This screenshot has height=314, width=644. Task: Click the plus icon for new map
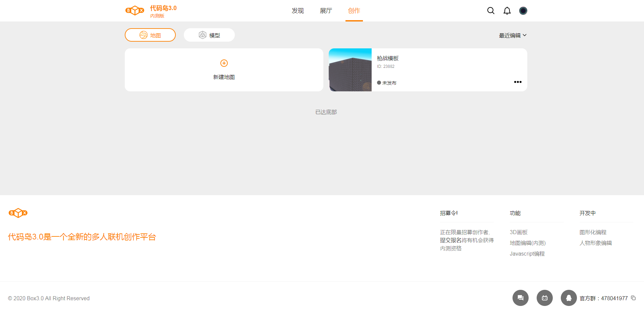[x=224, y=63]
